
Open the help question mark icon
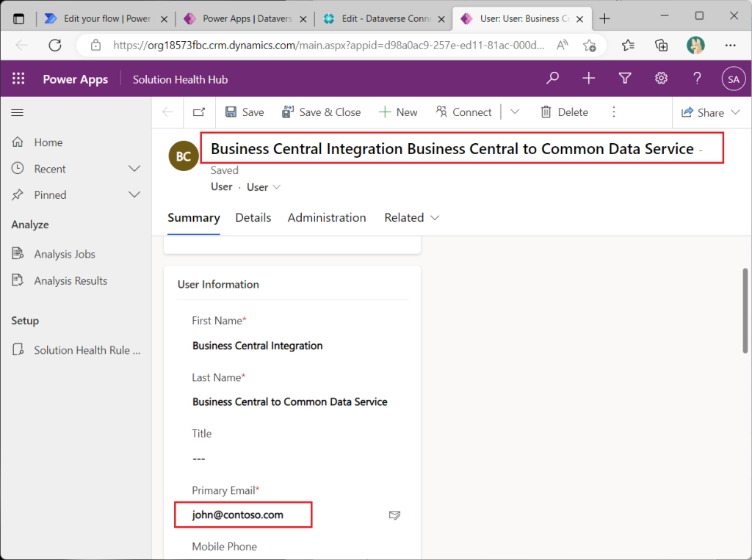(698, 78)
